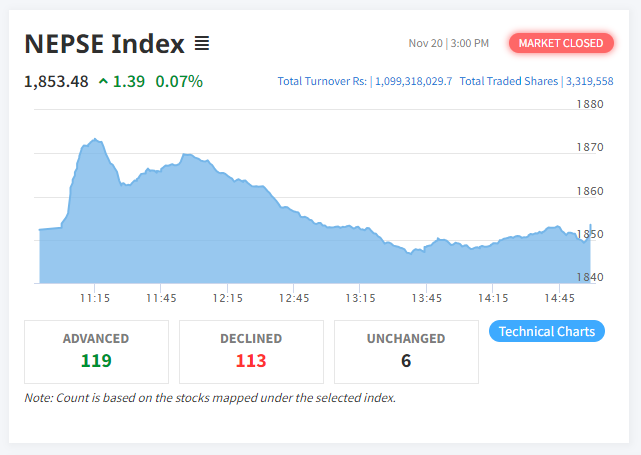Select the DECLINED count card

[251, 351]
